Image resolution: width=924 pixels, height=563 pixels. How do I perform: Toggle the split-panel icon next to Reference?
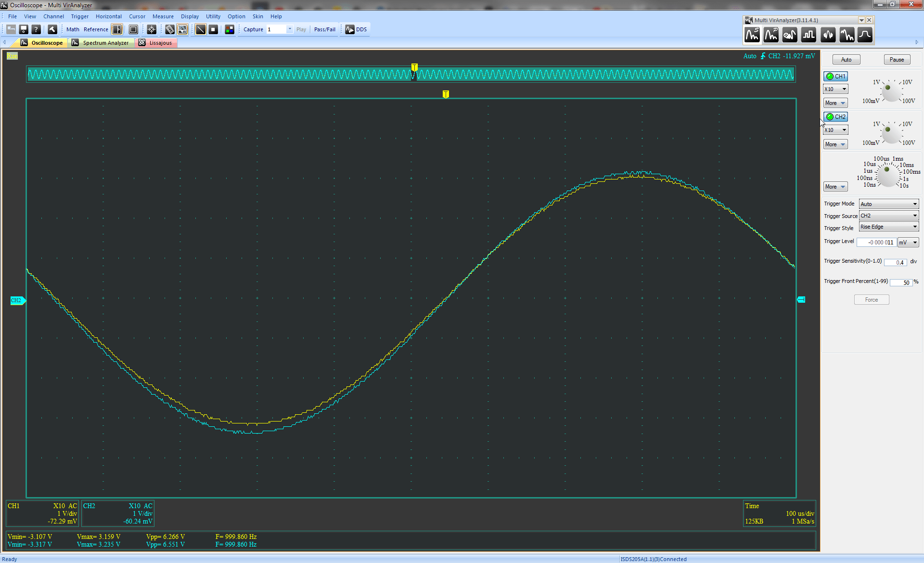pos(117,29)
